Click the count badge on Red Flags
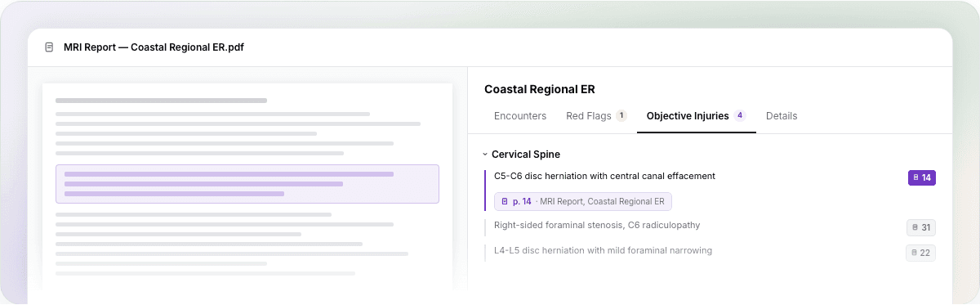The width and height of the screenshot is (980, 305). (621, 116)
